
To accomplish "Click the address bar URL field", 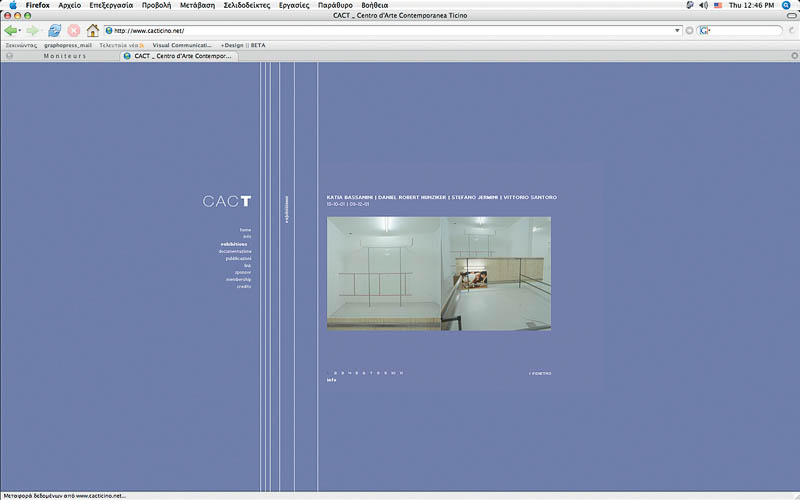I will click(x=393, y=31).
